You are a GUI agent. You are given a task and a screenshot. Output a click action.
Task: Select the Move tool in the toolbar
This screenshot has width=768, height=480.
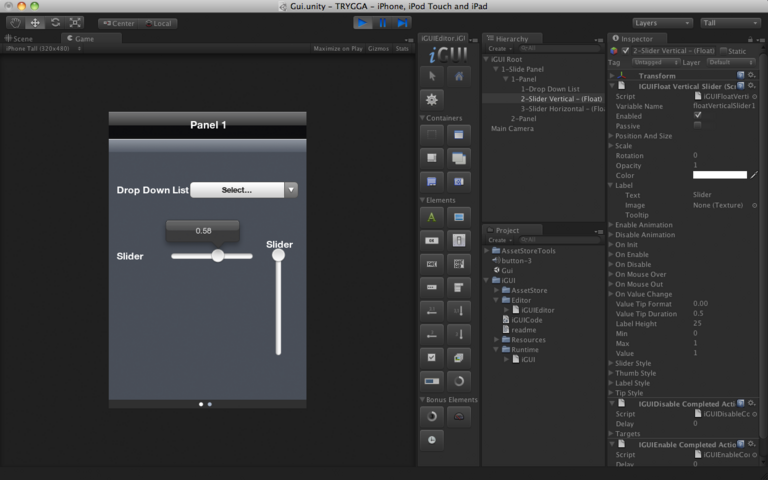[x=35, y=22]
